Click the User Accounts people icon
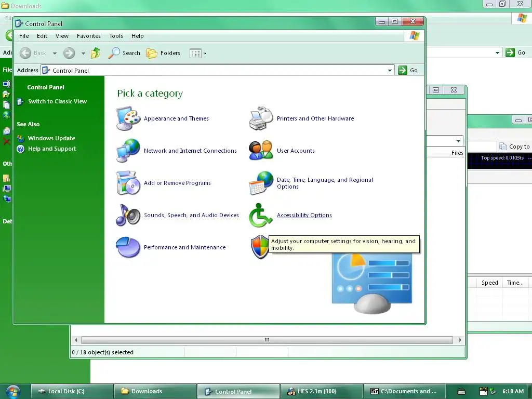The width and height of the screenshot is (532, 399). [261, 150]
